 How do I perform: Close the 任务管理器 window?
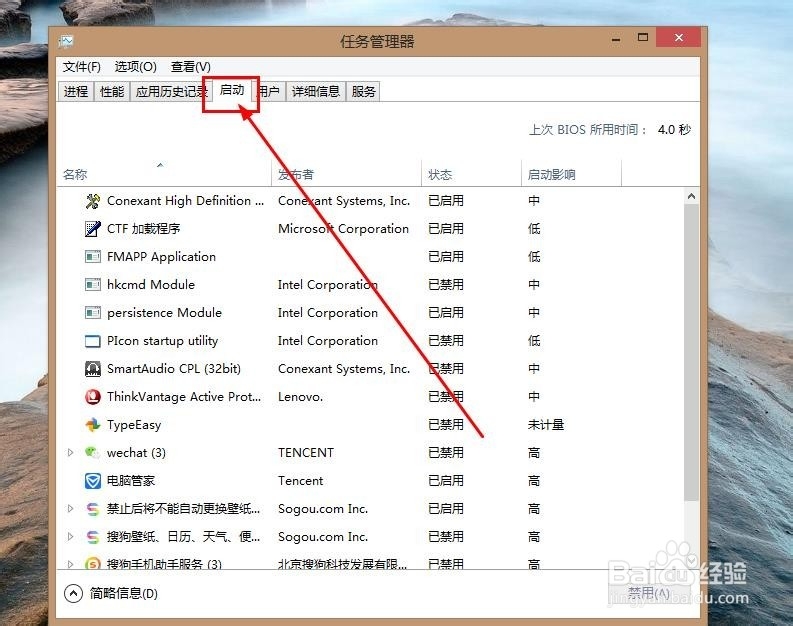point(679,37)
